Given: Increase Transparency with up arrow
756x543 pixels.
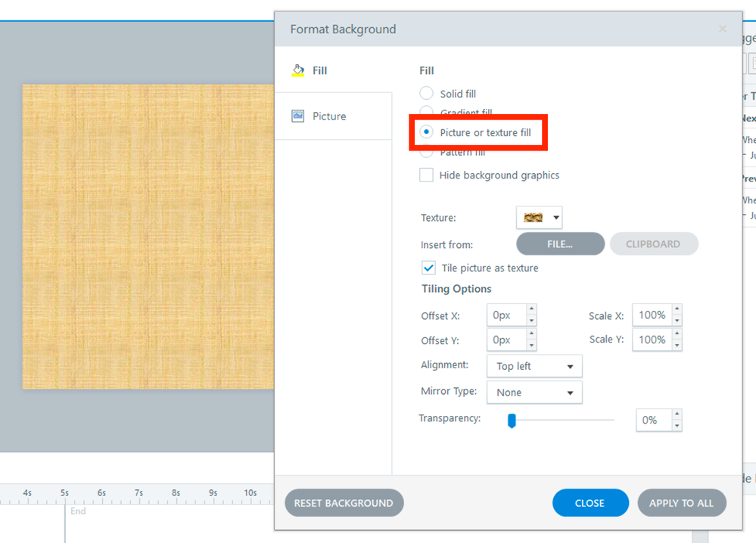Looking at the screenshot, I should pyautogui.click(x=677, y=414).
